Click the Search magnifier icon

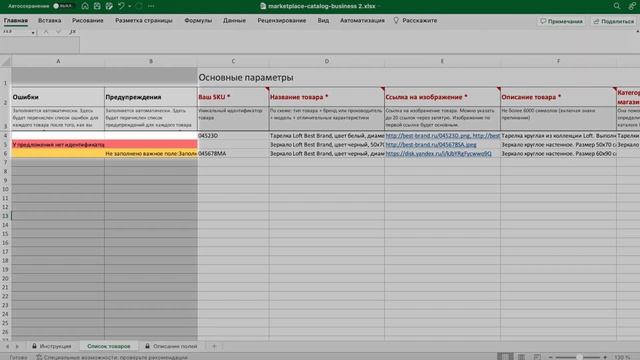click(617, 6)
